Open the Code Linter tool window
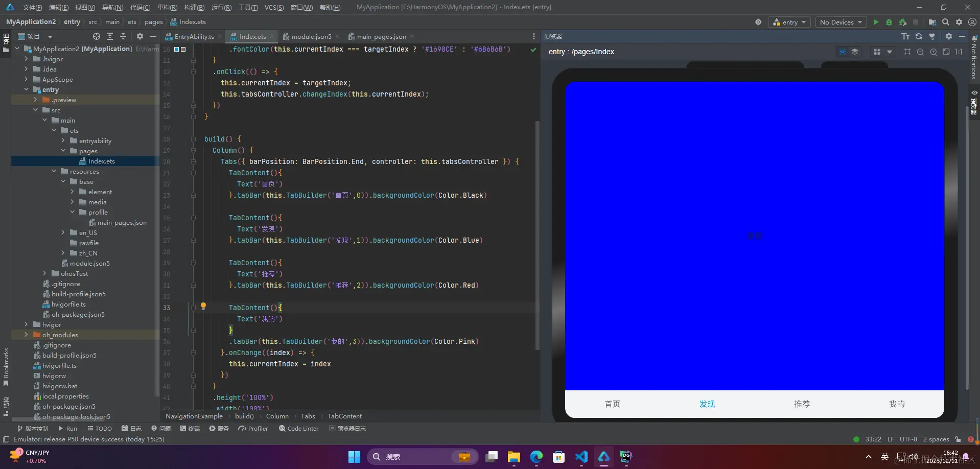Screen dimensions: 980x469 [x=298, y=429]
